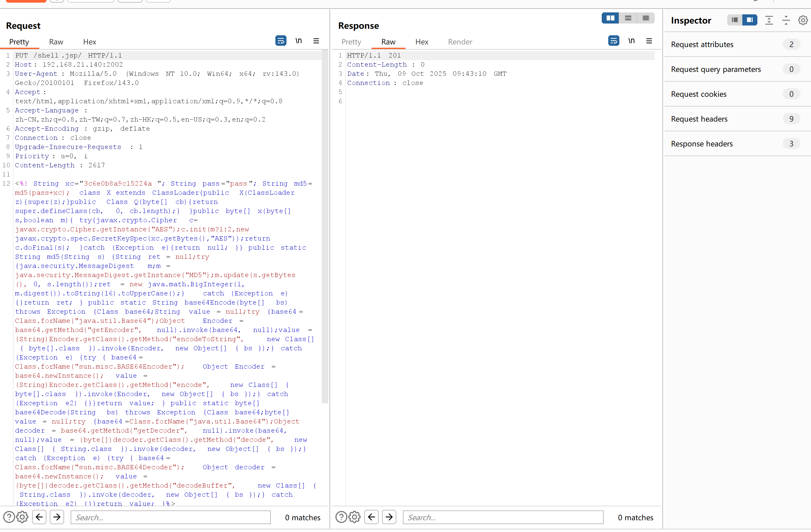811x532 pixels.
Task: Open Response panel hamburger menu
Action: [x=649, y=41]
